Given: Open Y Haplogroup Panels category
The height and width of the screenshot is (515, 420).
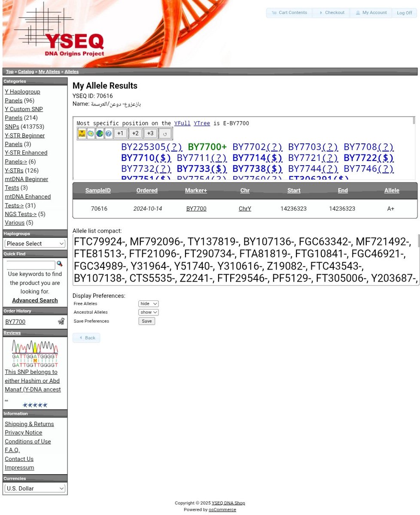Looking at the screenshot, I should [x=22, y=96].
